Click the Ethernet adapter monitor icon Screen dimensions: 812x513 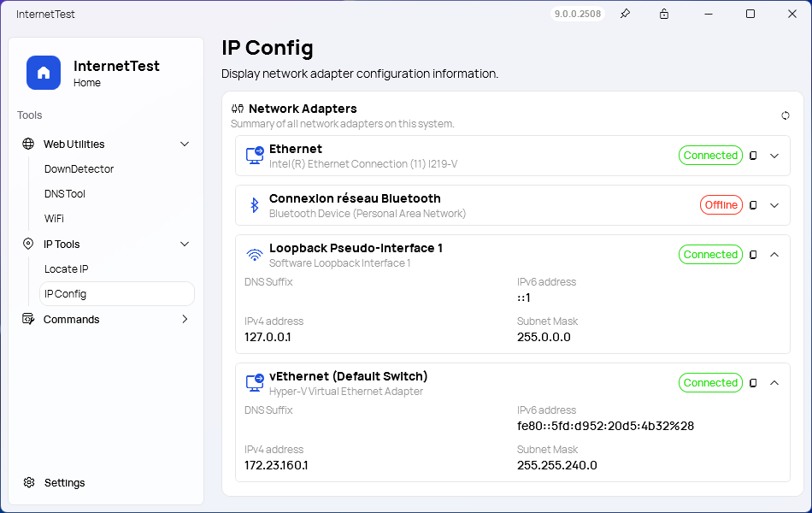(x=254, y=156)
